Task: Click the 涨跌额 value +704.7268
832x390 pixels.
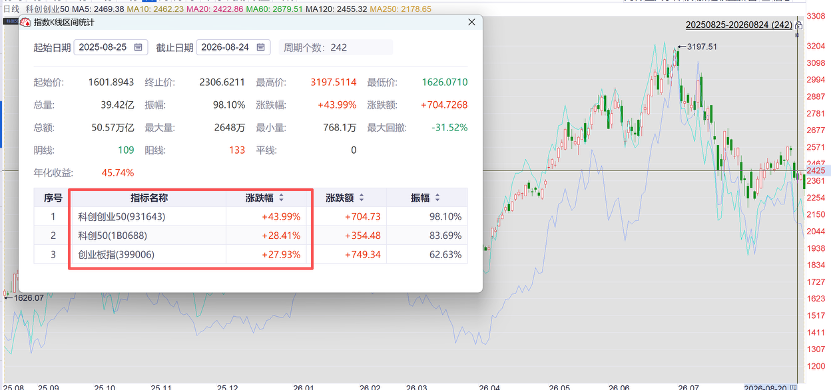Action: [444, 105]
